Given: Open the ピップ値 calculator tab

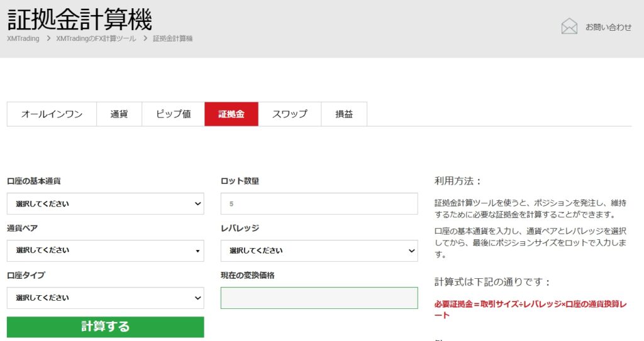Looking at the screenshot, I should tap(173, 114).
